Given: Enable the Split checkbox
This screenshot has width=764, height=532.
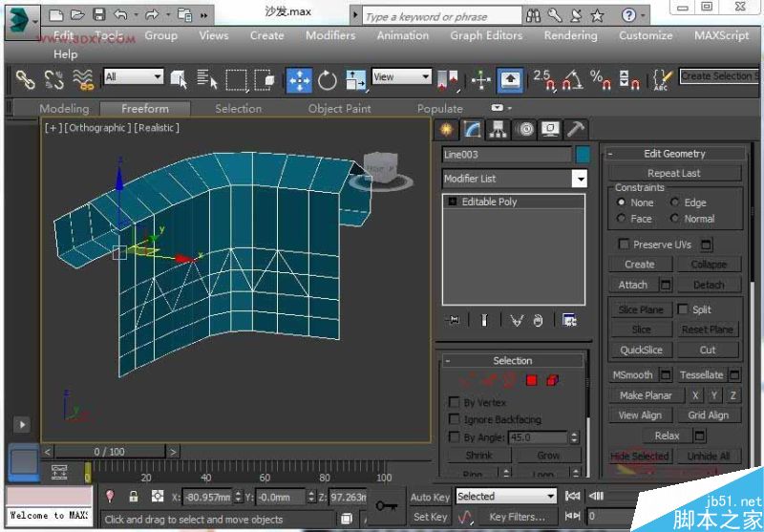Looking at the screenshot, I should [x=683, y=309].
